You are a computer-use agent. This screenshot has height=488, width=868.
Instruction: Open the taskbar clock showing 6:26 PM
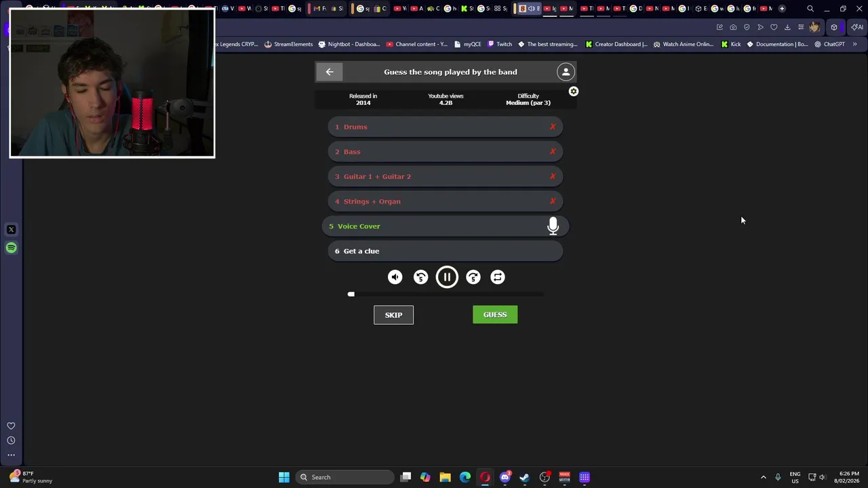click(x=848, y=477)
